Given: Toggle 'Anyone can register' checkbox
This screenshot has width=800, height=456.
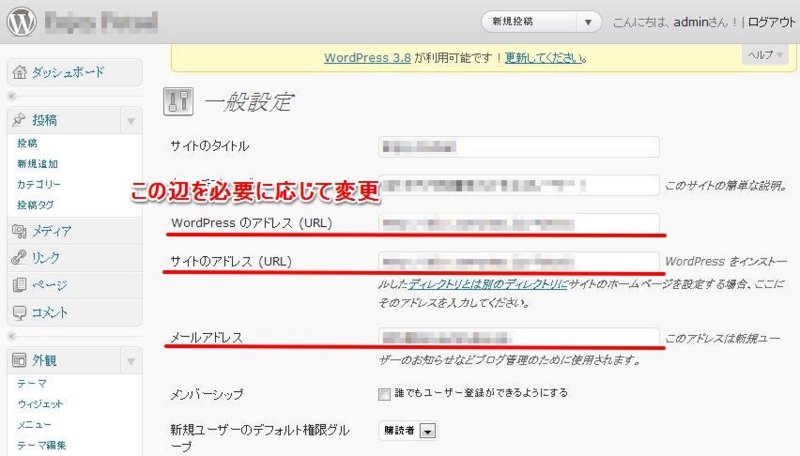Looking at the screenshot, I should (x=384, y=394).
